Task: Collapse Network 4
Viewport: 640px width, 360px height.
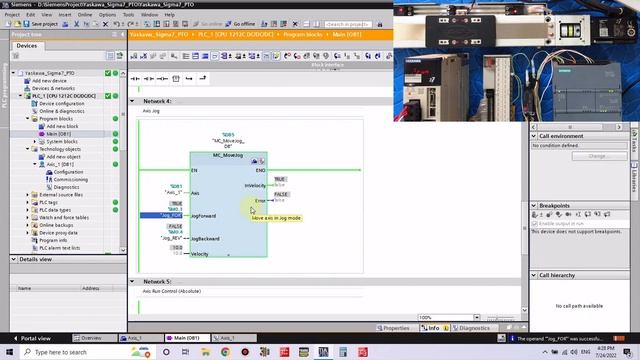Action: tap(132, 101)
